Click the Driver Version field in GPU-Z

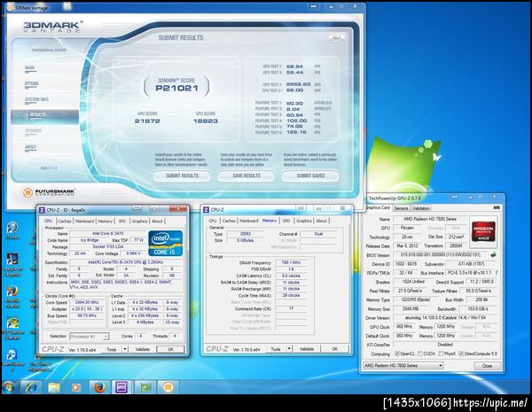pos(445,318)
